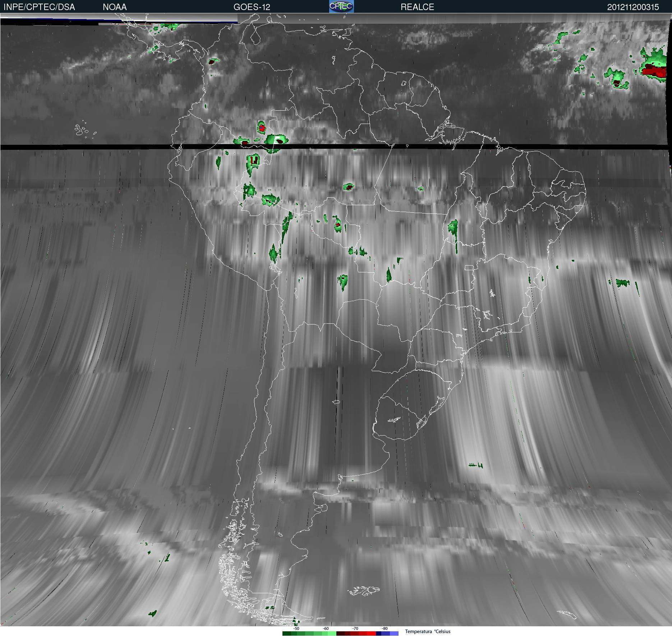The width and height of the screenshot is (672, 636).
Task: Click the GOES-12 satellite label
Action: 252,7
